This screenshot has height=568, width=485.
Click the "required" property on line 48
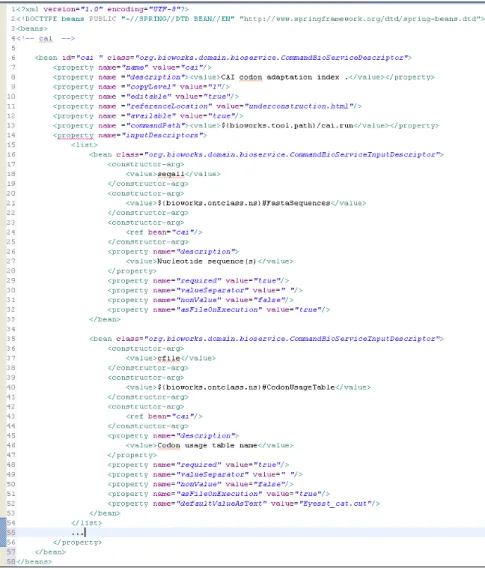coord(198,465)
